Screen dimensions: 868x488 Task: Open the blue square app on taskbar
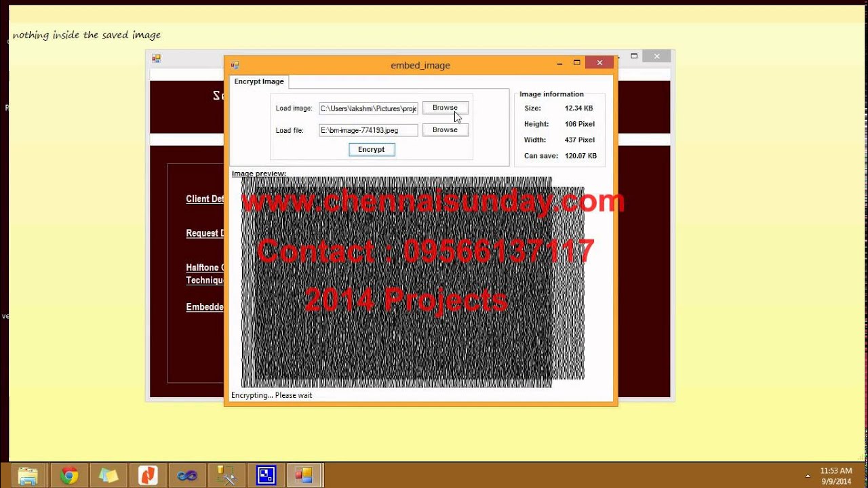pyautogui.click(x=266, y=476)
